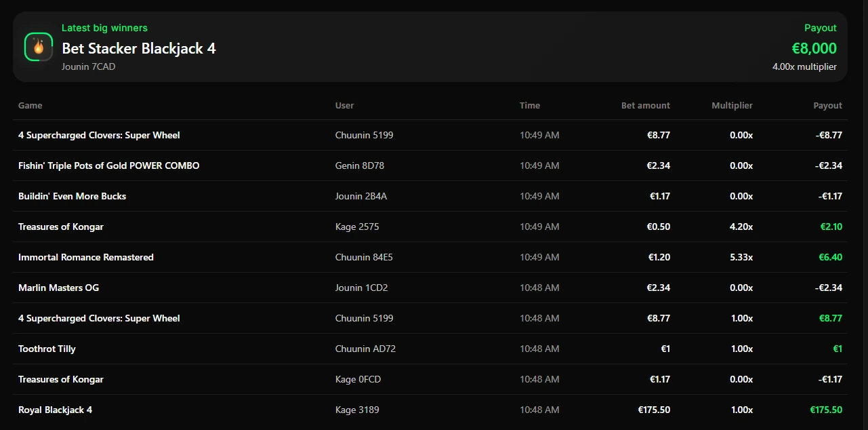The height and width of the screenshot is (430, 868).
Task: Open the Bet Stacker Blackjack 4 title
Action: [x=139, y=48]
